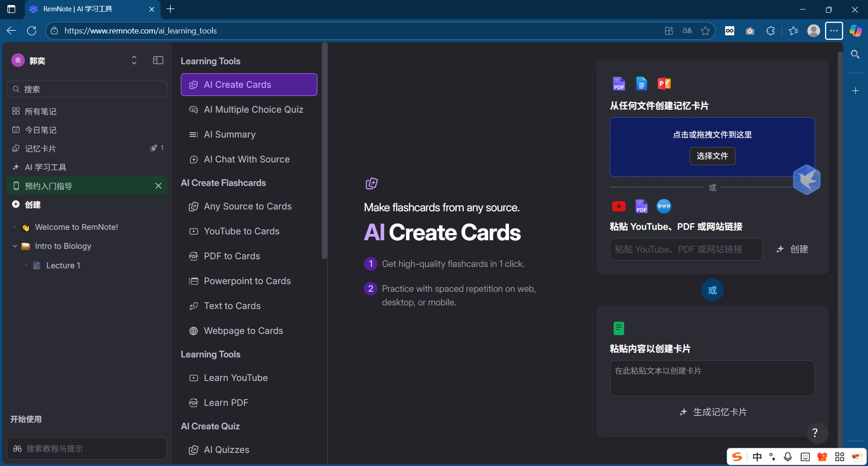Click the PDF file icon above 从任何文件创建记忆卡片
This screenshot has width=868, height=466.
coord(618,84)
